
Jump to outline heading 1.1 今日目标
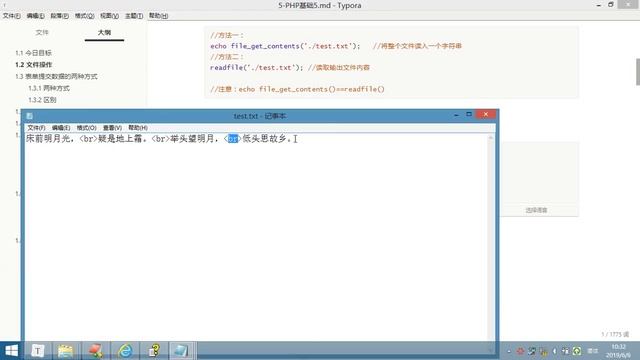tap(33, 53)
